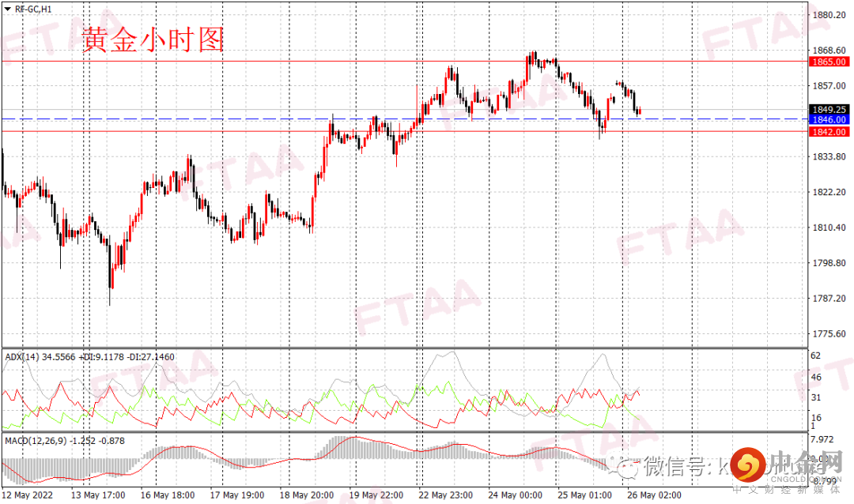Viewport: 854px width, 504px height.
Task: Click the current price label 1849.25
Action: tap(829, 109)
